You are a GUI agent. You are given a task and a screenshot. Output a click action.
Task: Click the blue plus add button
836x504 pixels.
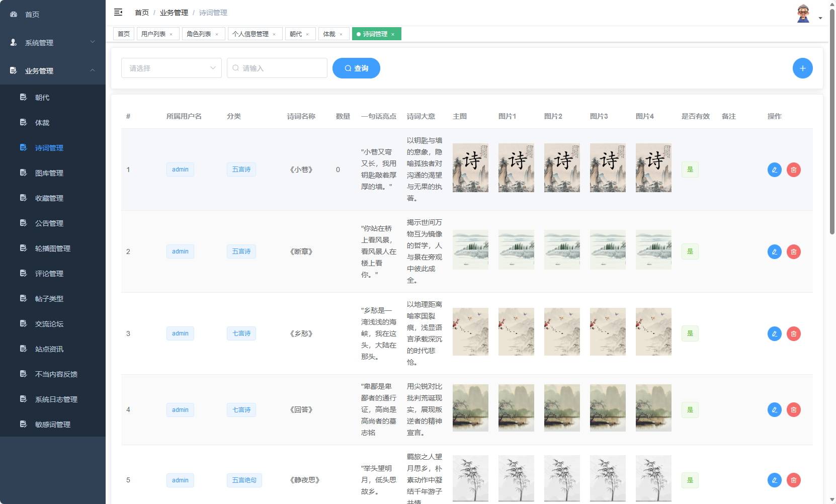[x=802, y=68]
